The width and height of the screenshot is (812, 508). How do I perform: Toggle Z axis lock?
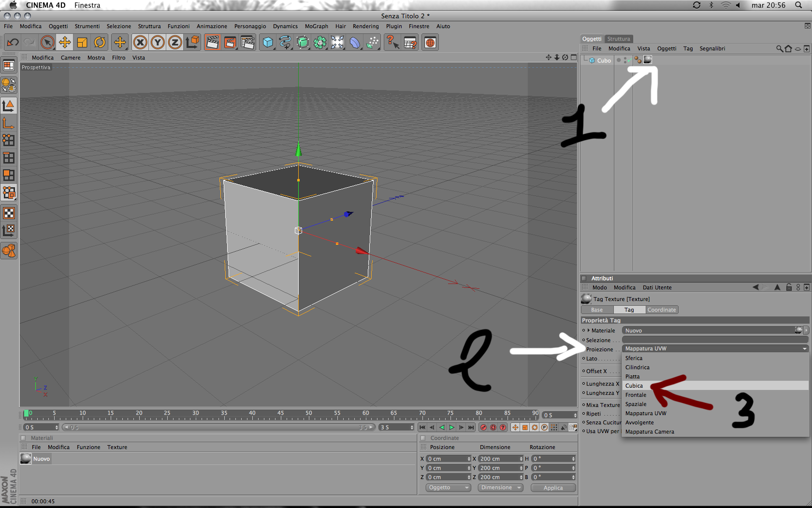(175, 43)
